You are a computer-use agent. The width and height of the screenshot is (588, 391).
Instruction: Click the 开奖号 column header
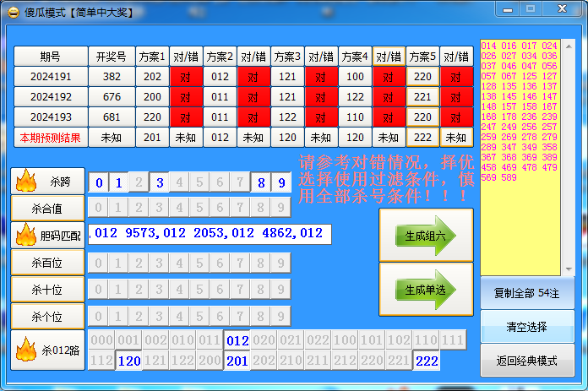pyautogui.click(x=112, y=57)
